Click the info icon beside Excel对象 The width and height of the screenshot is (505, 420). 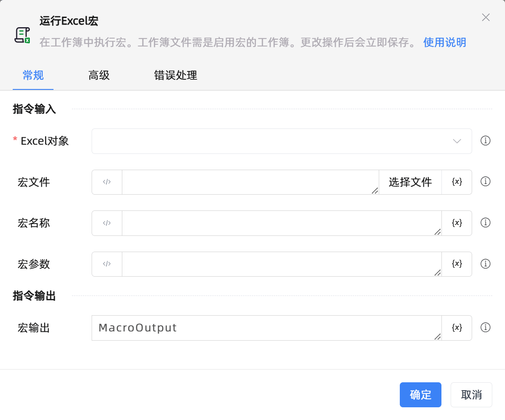click(x=485, y=141)
